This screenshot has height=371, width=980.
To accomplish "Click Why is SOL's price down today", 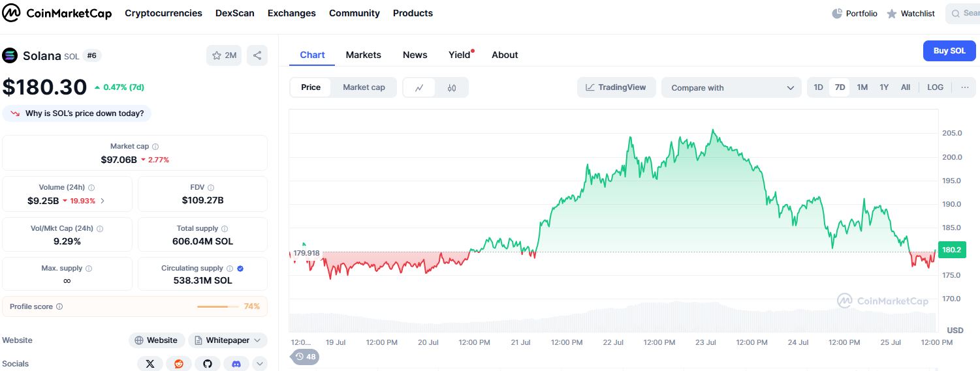I will point(77,113).
